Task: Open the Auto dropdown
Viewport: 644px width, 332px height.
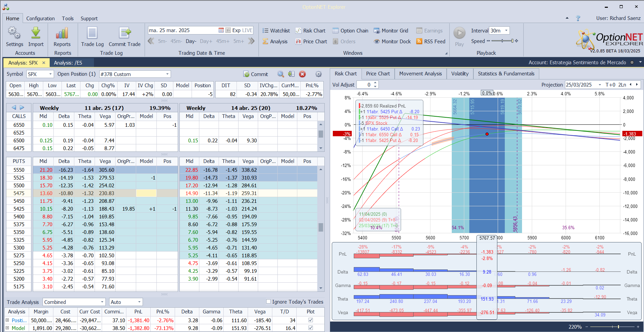Action: tap(139, 302)
